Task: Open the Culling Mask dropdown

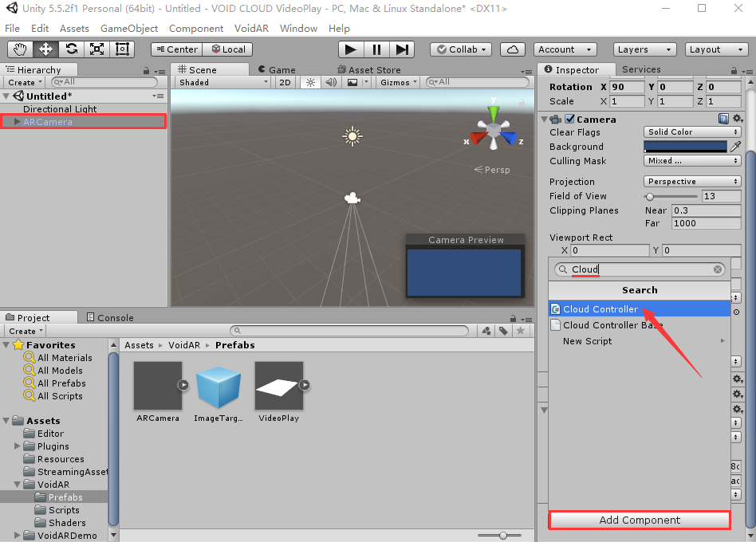Action: pyautogui.click(x=692, y=161)
